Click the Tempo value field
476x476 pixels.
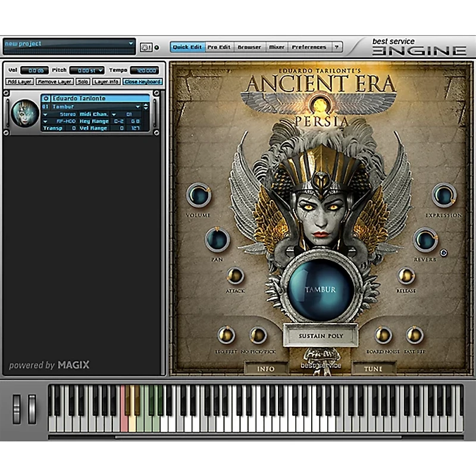pyautogui.click(x=144, y=70)
